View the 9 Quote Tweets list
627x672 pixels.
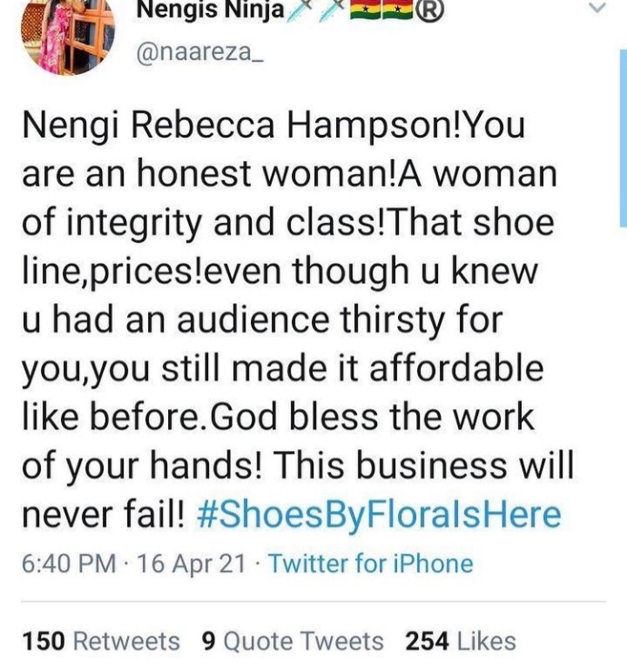[x=293, y=642]
